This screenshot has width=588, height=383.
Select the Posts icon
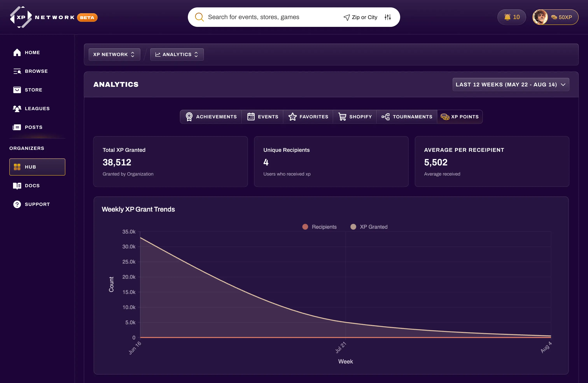tap(17, 127)
